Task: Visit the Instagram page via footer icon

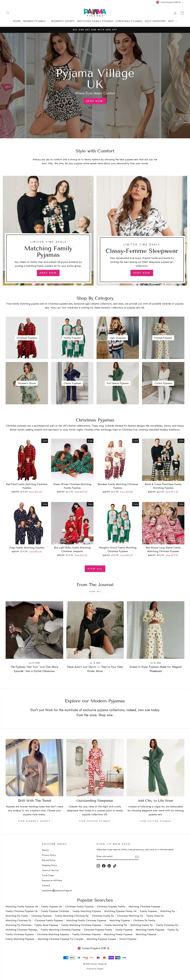Action: 98,865
